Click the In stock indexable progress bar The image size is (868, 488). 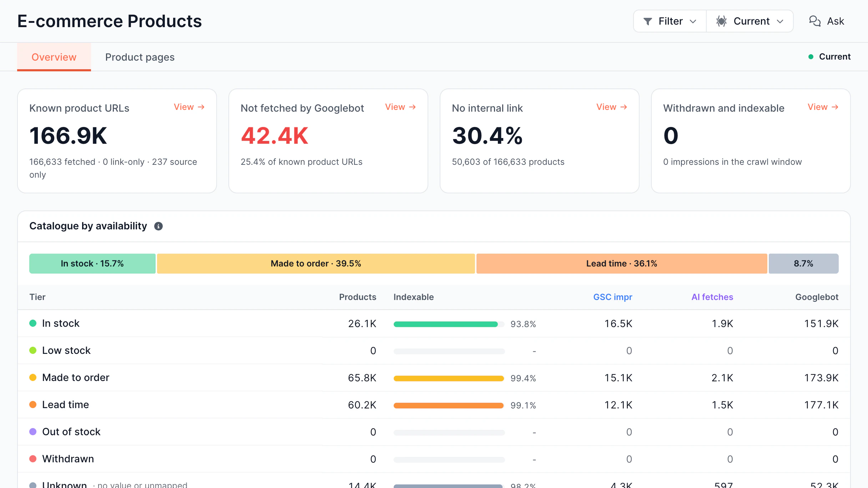pyautogui.click(x=449, y=324)
